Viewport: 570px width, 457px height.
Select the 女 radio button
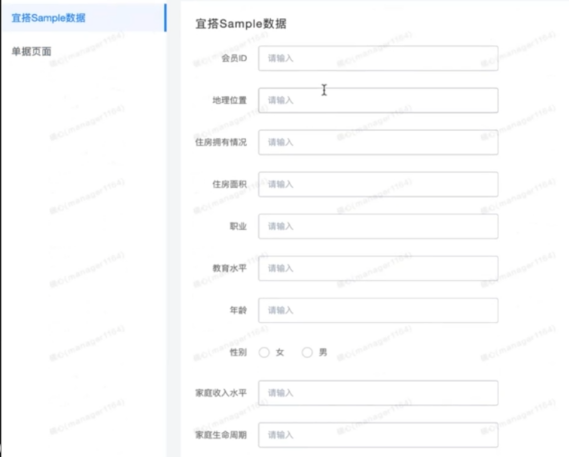click(264, 352)
